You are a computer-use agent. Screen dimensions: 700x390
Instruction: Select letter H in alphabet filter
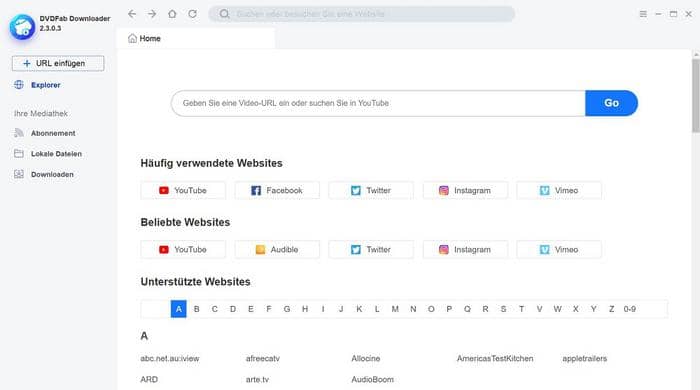(305, 309)
